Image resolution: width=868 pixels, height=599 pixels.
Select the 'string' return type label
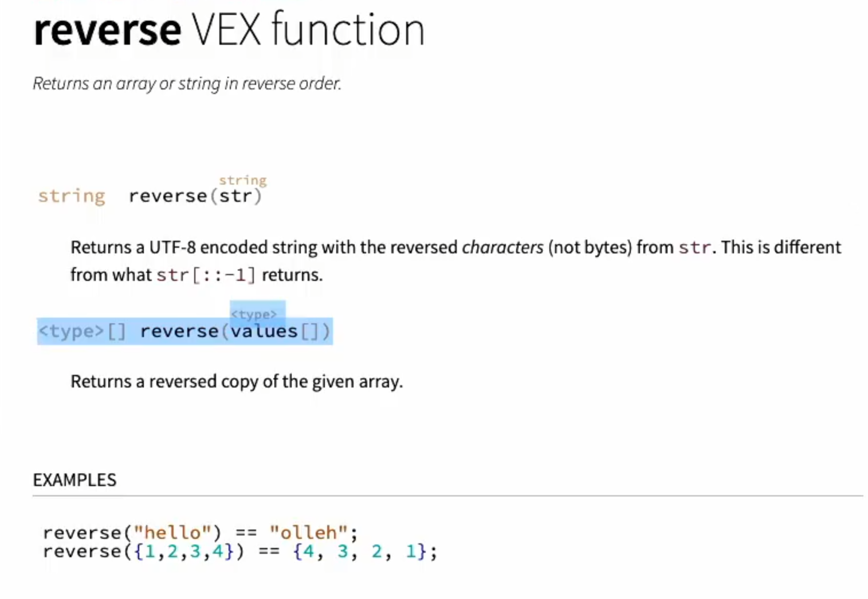click(72, 196)
